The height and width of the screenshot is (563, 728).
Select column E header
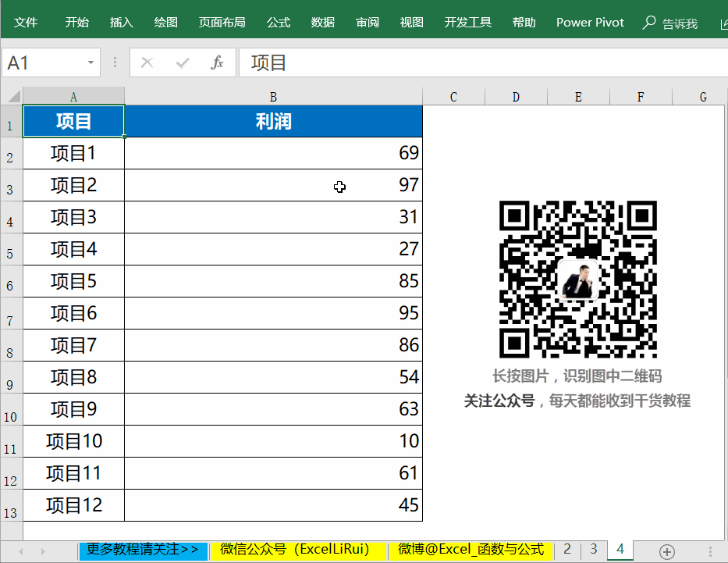(x=578, y=97)
